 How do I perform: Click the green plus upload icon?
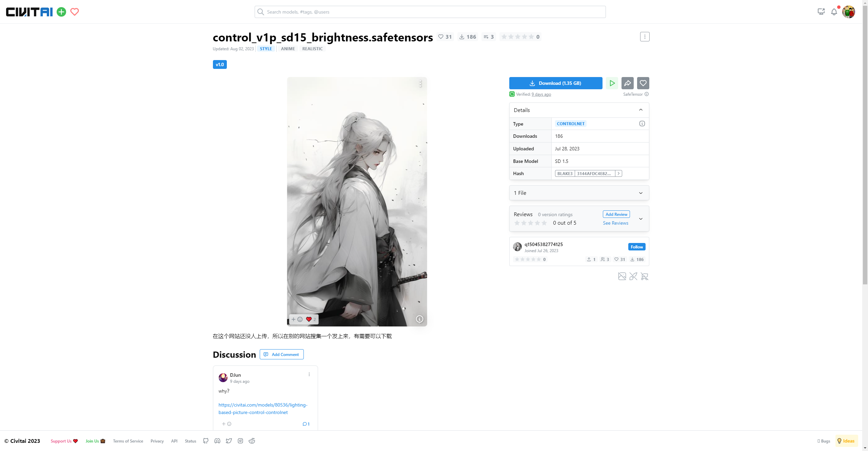(x=61, y=12)
